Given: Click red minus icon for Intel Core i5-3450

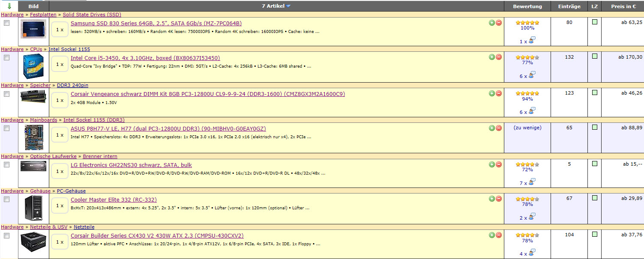Looking at the screenshot, I should point(499,57).
